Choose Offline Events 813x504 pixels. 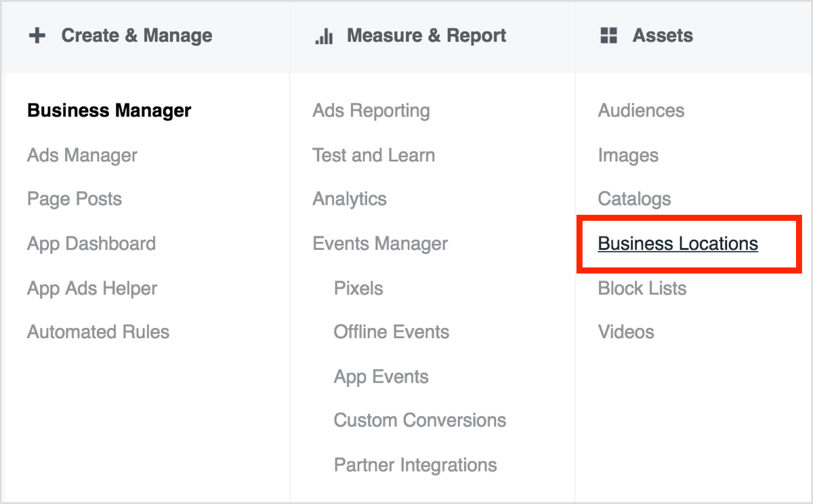392,332
